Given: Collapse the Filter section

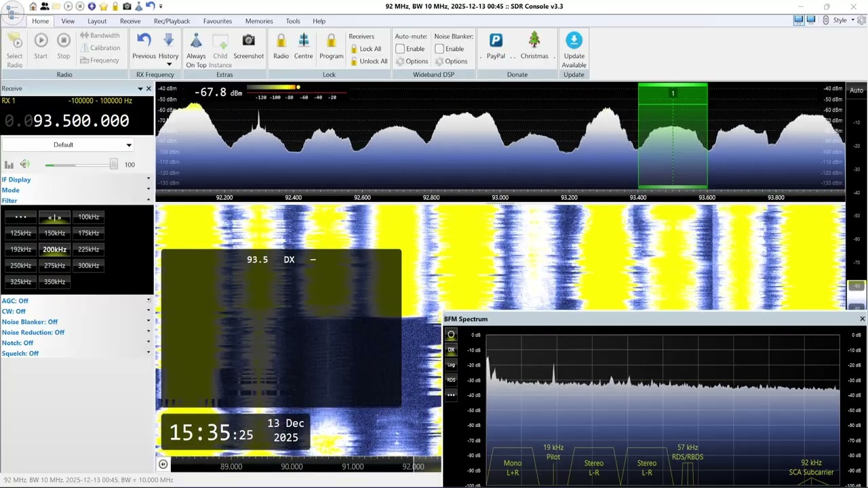Looking at the screenshot, I should pyautogui.click(x=76, y=200).
